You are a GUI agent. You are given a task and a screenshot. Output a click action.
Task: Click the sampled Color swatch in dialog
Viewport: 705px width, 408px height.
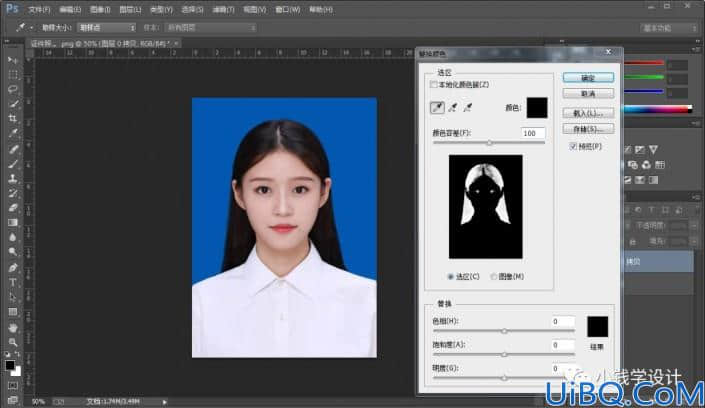[537, 108]
